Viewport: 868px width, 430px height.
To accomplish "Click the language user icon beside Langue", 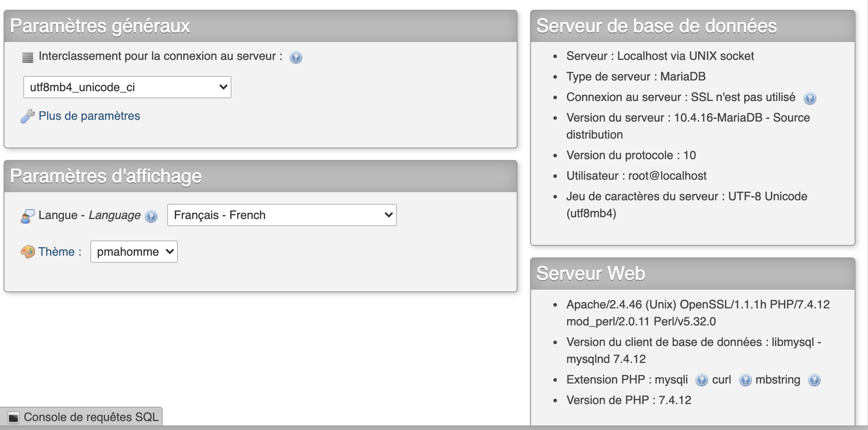I will (28, 216).
